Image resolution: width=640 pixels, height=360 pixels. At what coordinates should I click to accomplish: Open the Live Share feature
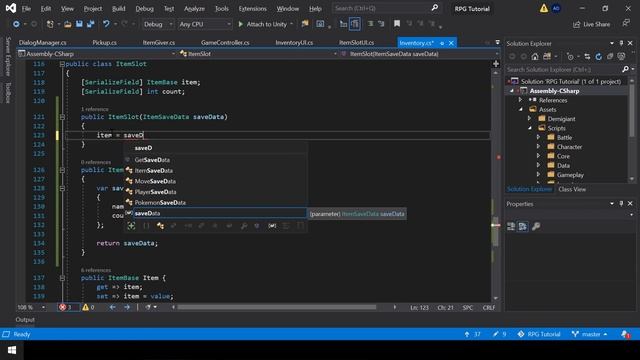click(591, 24)
